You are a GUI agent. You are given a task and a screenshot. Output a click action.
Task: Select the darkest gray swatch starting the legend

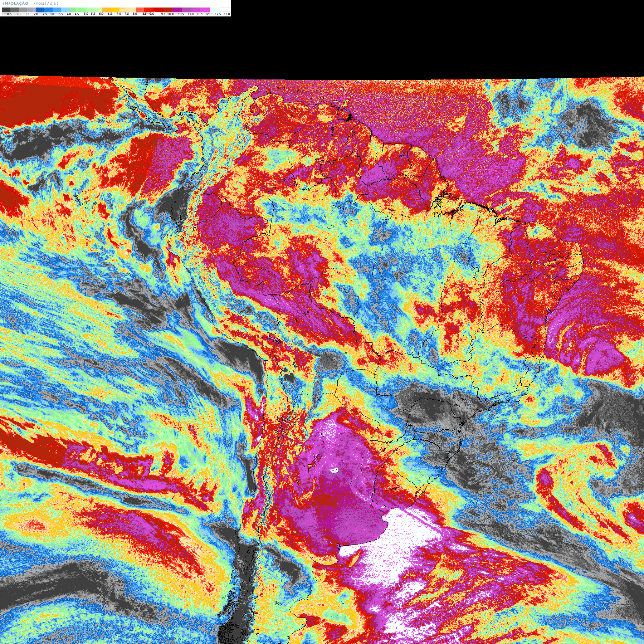[x=6, y=10]
